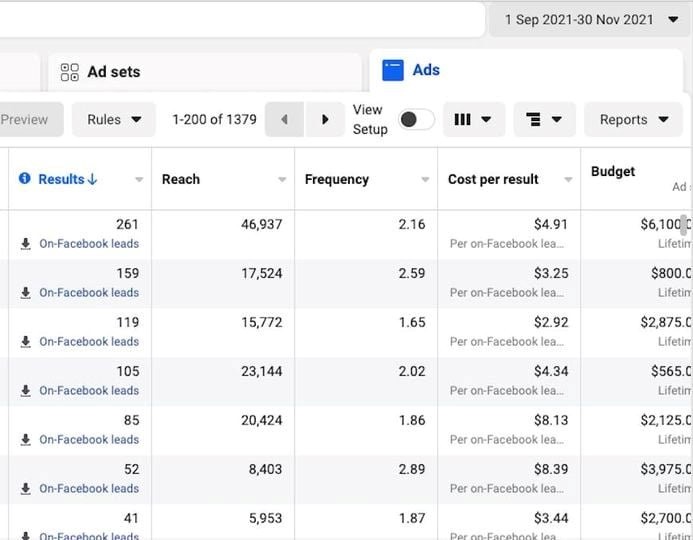Toggle the View Setup switch
The width and height of the screenshot is (693, 540).
click(x=416, y=120)
